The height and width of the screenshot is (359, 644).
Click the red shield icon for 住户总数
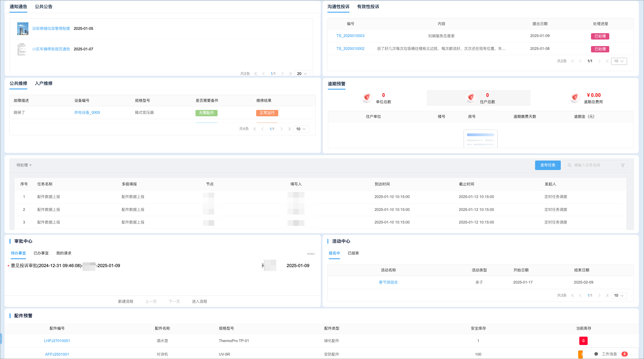coord(471,97)
